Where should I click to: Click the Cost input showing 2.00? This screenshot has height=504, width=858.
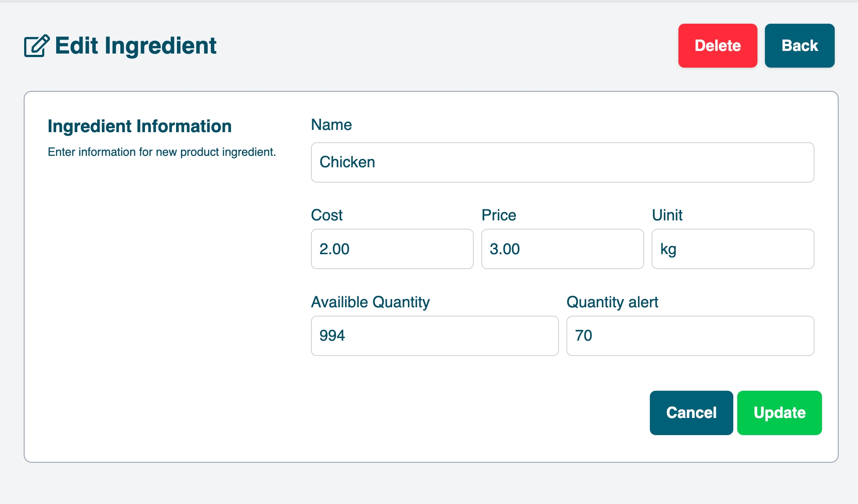[x=392, y=249]
